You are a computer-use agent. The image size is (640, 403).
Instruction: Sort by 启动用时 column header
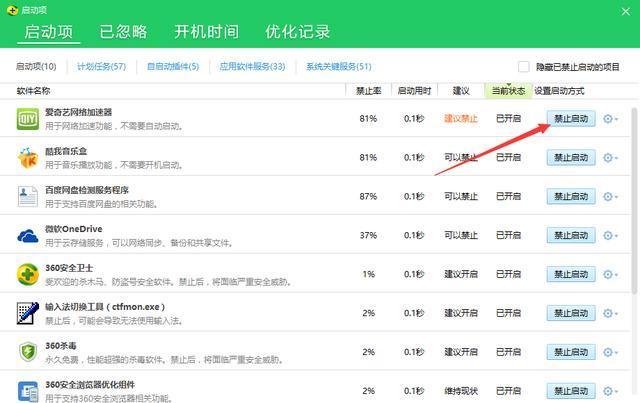point(414,91)
